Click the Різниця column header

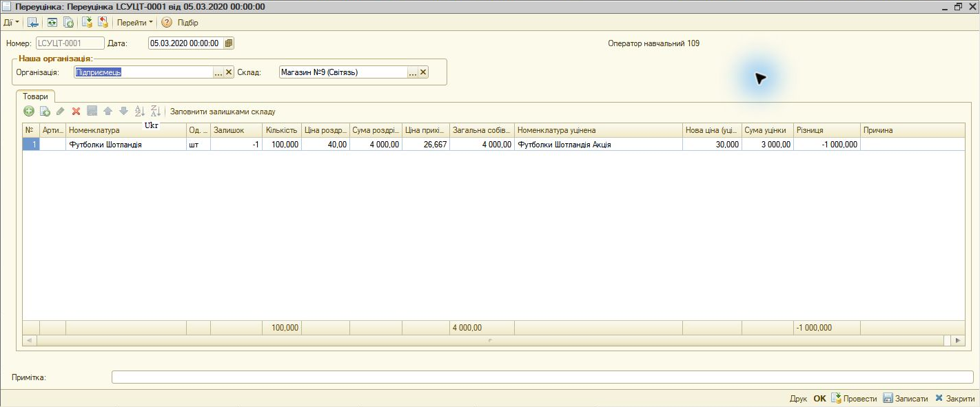pyautogui.click(x=826, y=130)
